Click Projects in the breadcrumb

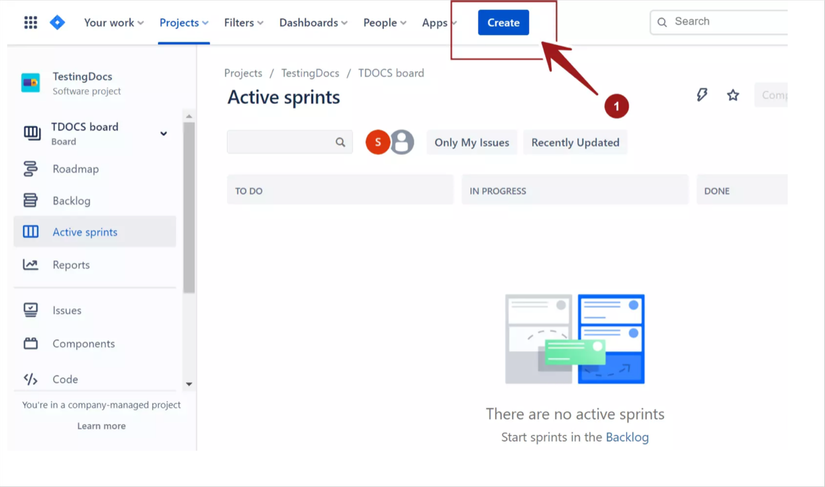(243, 73)
